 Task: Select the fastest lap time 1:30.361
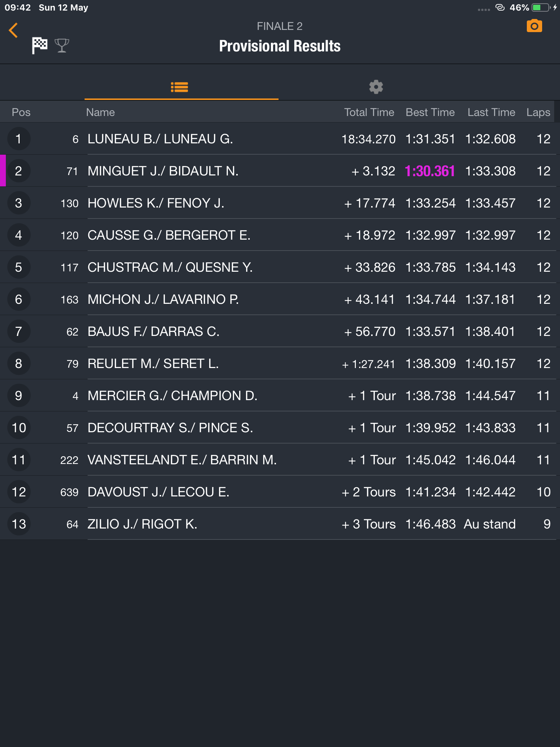[x=430, y=171]
